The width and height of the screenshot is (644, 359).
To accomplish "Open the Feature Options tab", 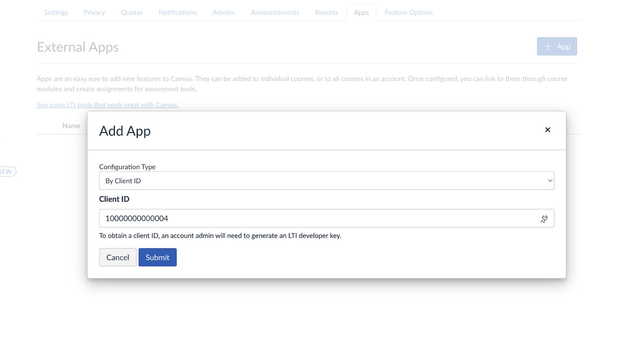I will pyautogui.click(x=409, y=12).
